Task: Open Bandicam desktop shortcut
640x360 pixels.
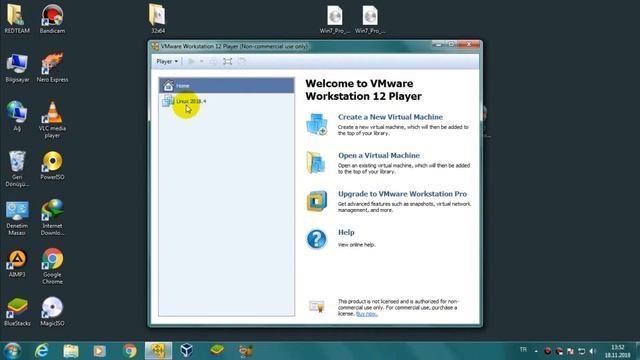Action: (x=52, y=19)
